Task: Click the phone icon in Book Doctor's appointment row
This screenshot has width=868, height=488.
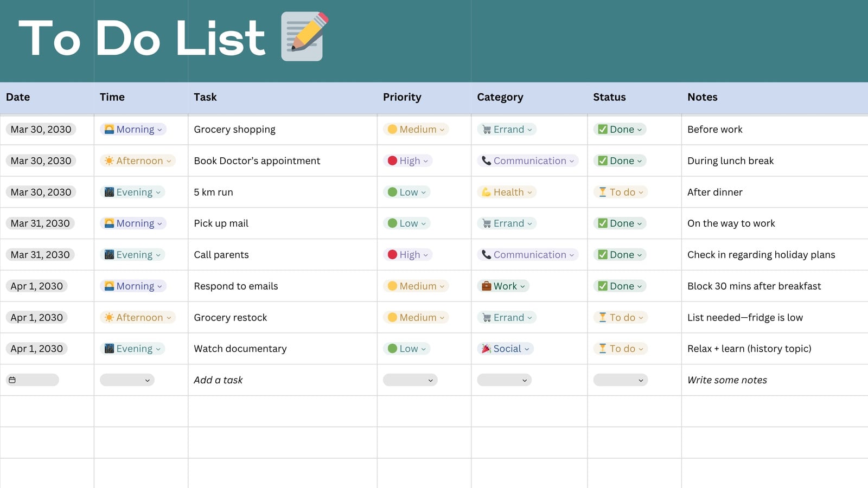Action: coord(487,160)
